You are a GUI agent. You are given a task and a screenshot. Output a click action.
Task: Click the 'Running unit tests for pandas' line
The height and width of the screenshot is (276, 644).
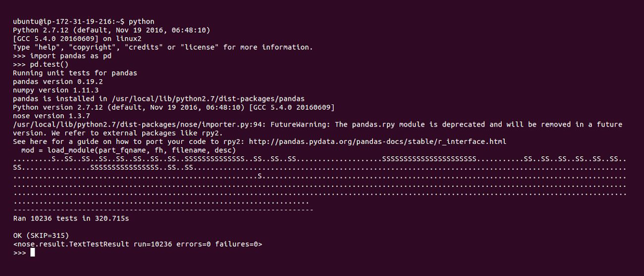75,73
